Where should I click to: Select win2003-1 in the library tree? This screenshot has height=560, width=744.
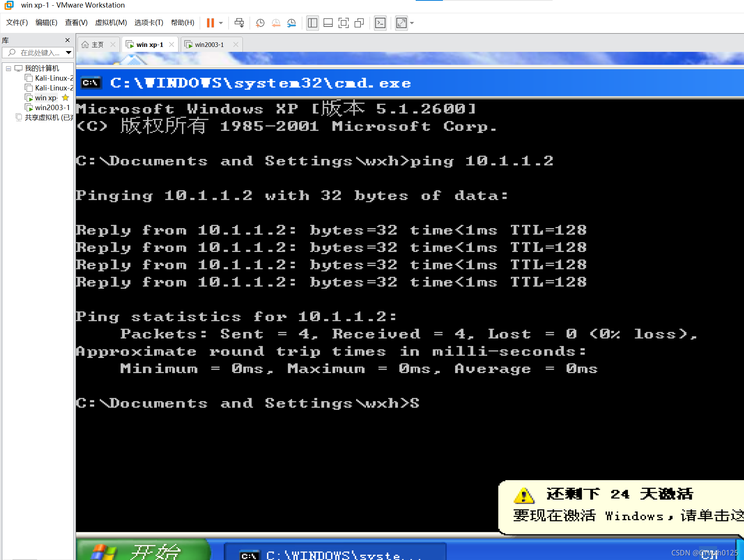(52, 107)
